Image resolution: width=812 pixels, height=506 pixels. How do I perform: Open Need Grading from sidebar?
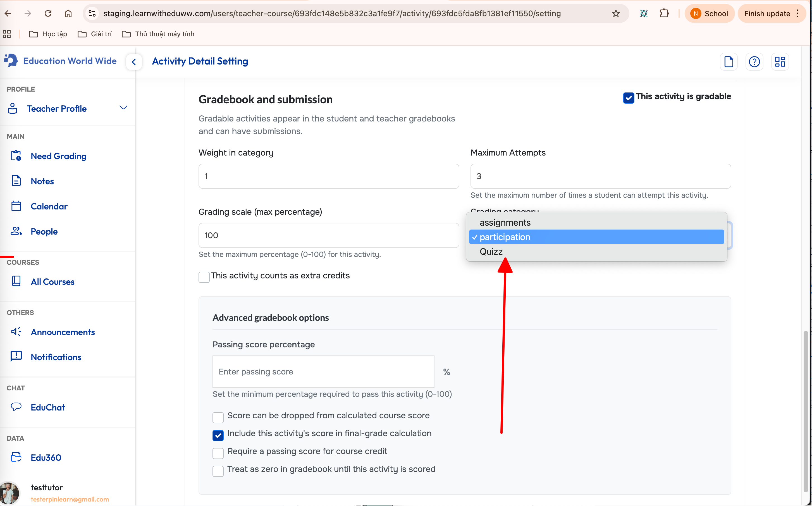pyautogui.click(x=58, y=156)
